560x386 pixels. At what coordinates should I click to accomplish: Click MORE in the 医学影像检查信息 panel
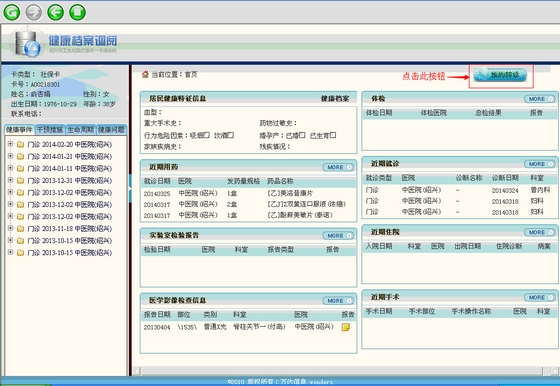[x=338, y=301]
